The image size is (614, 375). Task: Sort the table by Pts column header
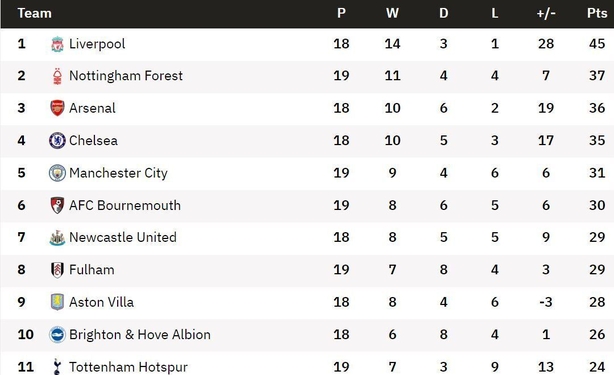click(597, 13)
